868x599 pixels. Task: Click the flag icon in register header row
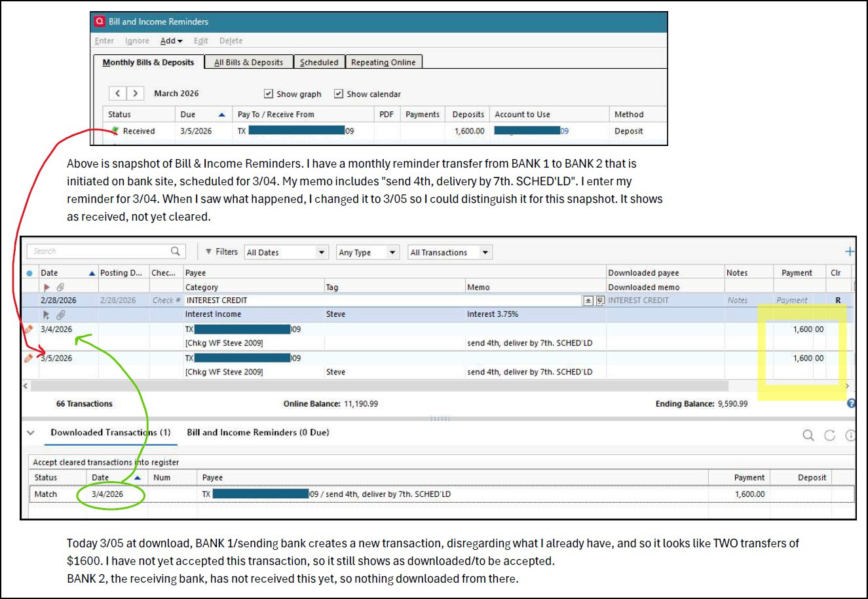(47, 287)
